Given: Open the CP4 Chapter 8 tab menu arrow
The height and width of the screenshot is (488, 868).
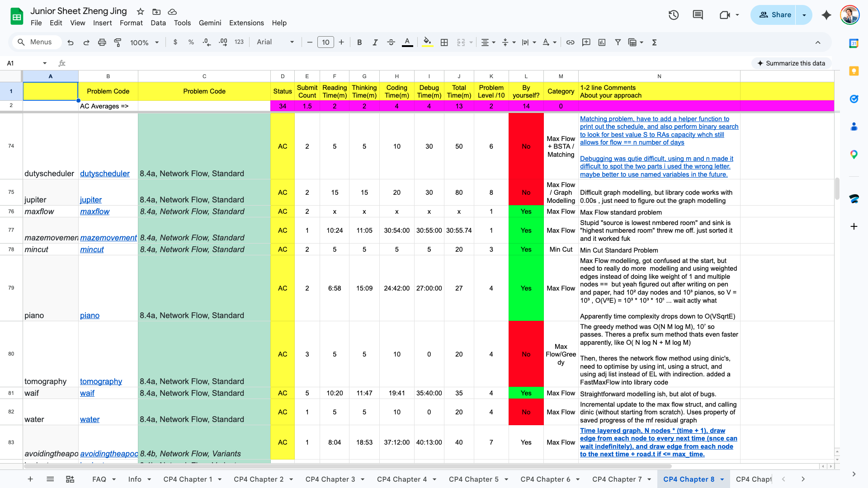Looking at the screenshot, I should [x=722, y=479].
